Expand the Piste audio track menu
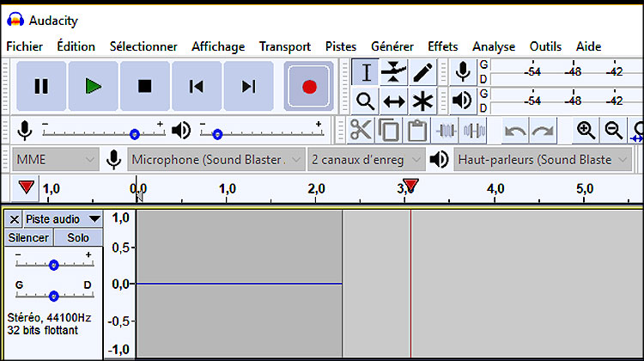644x361 pixels. 63,219
